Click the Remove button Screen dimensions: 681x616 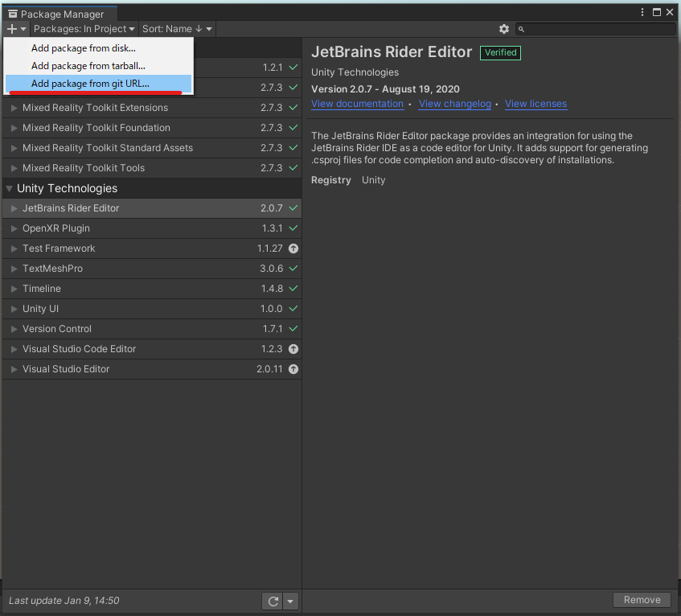(642, 600)
